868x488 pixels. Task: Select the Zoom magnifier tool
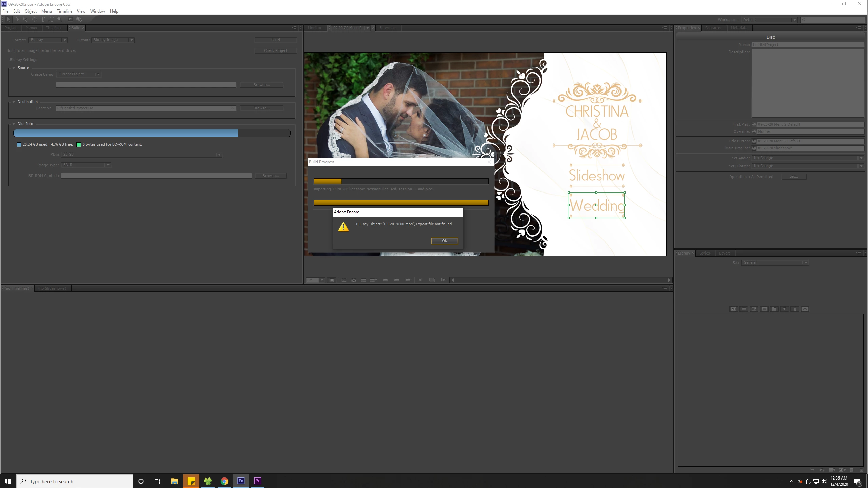click(59, 19)
